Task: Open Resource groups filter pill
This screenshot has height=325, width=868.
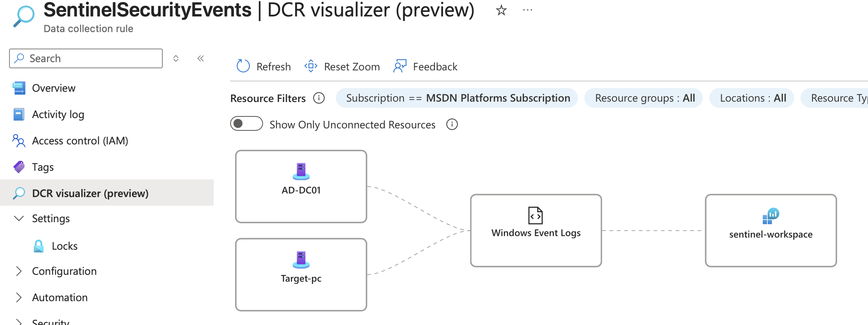Action: click(644, 98)
